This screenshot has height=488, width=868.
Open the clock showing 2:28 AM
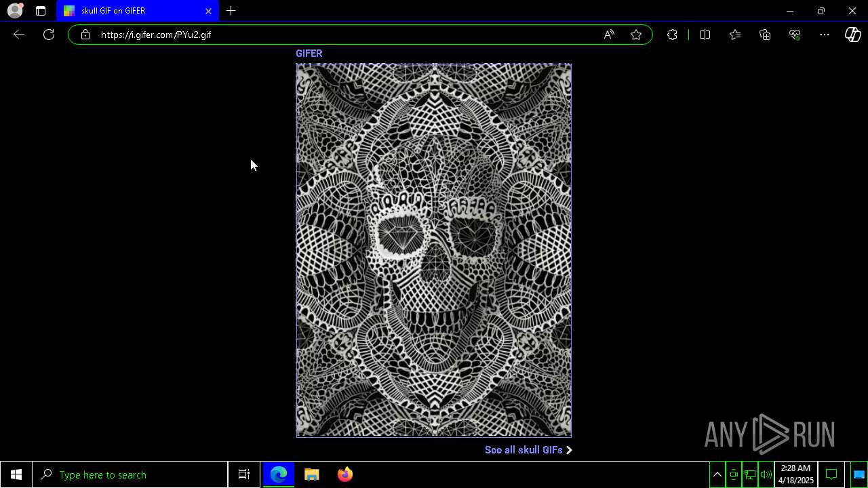coord(796,474)
